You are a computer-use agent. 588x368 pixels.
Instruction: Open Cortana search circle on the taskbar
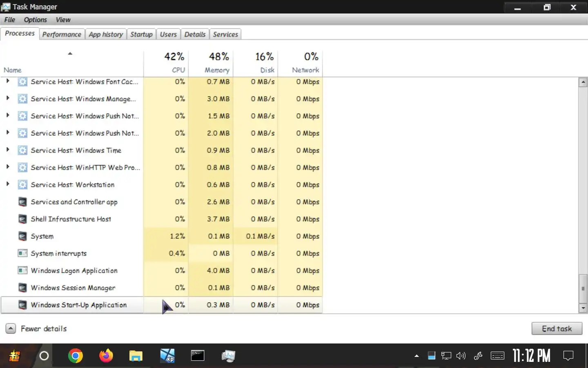[44, 356]
